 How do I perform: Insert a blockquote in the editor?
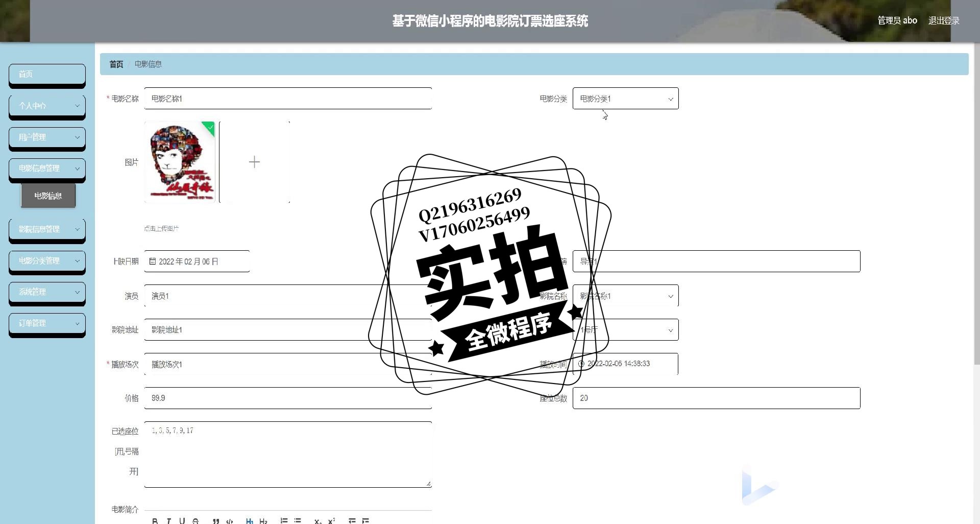[216, 521]
